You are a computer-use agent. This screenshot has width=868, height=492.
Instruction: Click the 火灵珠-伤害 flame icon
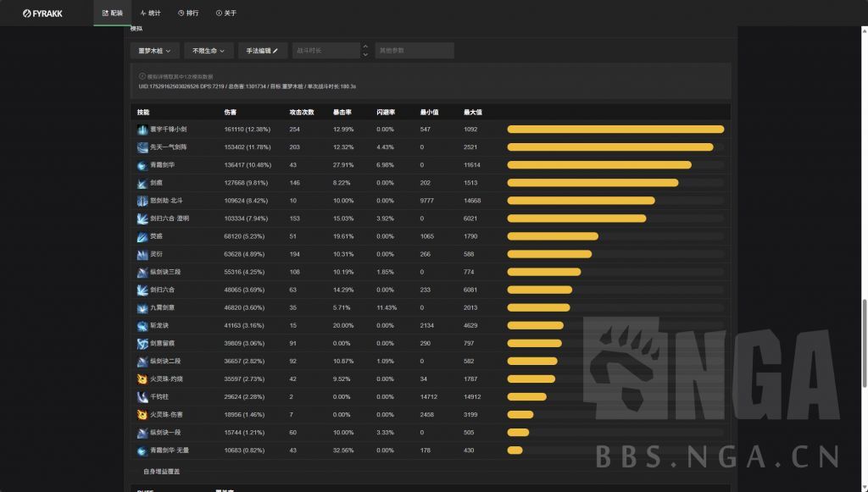[142, 414]
